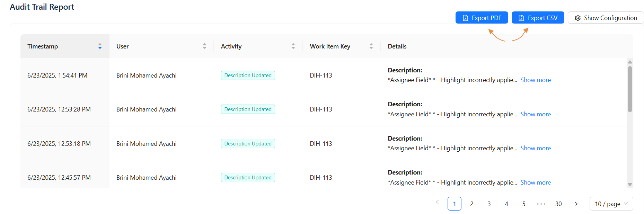This screenshot has height=214, width=644.
Task: Show more details for 1:54:41 PM entry
Action: pos(535,80)
